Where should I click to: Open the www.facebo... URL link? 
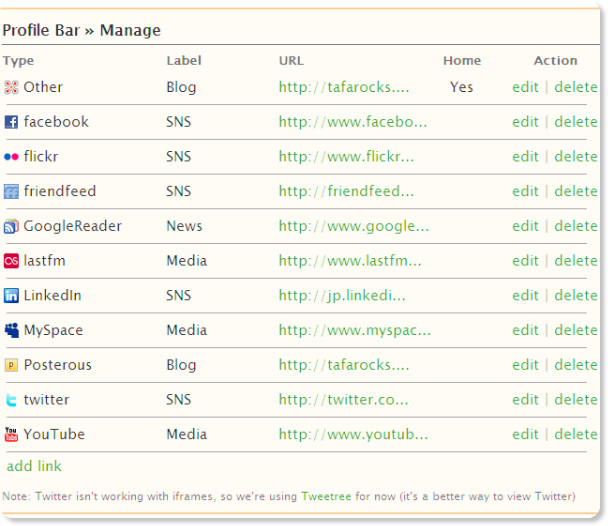pyautogui.click(x=353, y=122)
